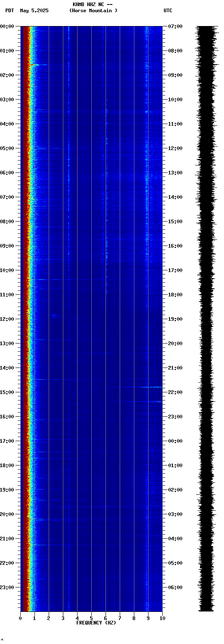Image resolution: width=224 pixels, height=644 pixels.
Task: Select the PDT timezone label
Action: pos(9,11)
